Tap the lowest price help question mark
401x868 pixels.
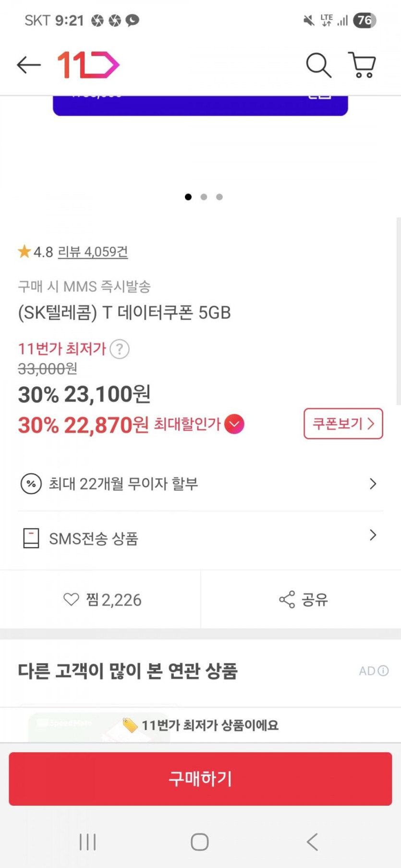pos(120,349)
